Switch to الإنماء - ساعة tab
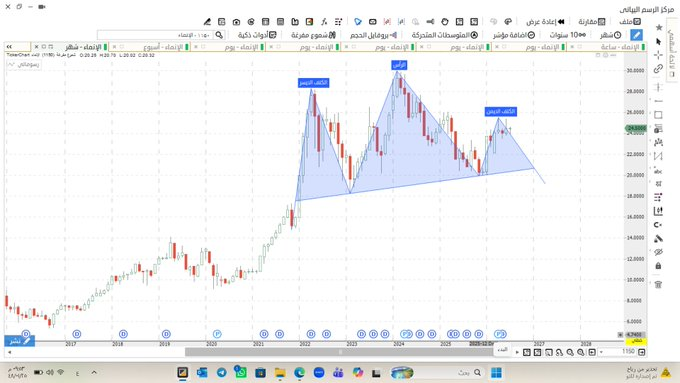The width and height of the screenshot is (680, 383). click(620, 46)
